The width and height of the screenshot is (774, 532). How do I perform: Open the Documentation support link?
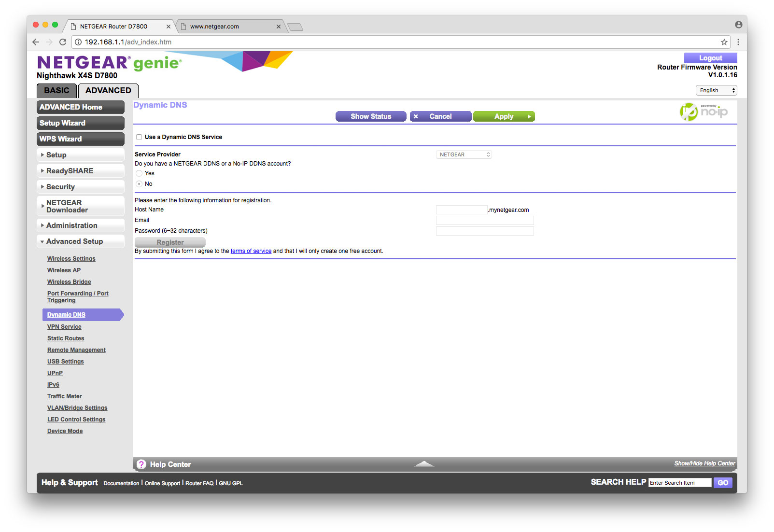point(121,483)
